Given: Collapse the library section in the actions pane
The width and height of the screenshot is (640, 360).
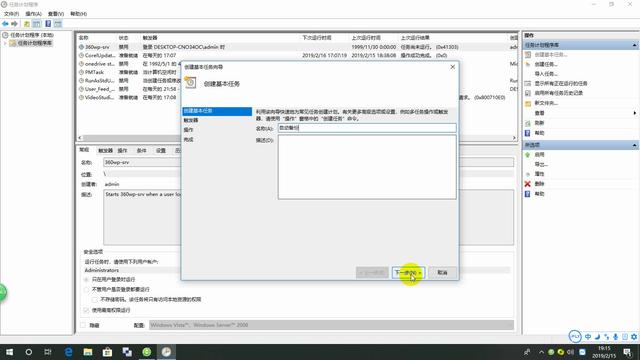Looking at the screenshot, I should coord(634,45).
